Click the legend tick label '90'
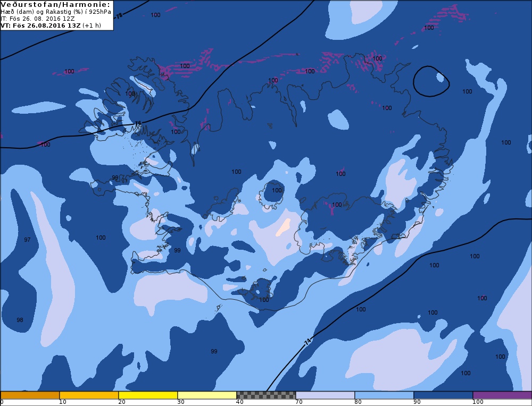532x406 pixels. [417, 402]
